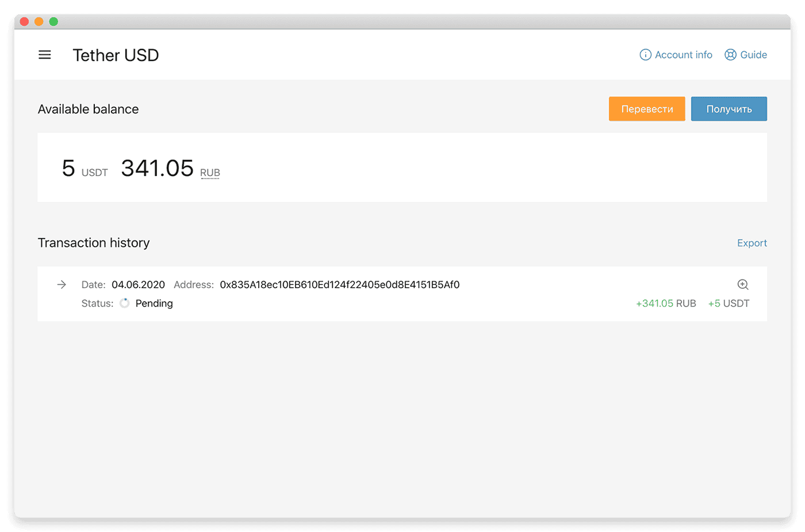
Task: Minimize window with yellow button
Action: point(39,22)
